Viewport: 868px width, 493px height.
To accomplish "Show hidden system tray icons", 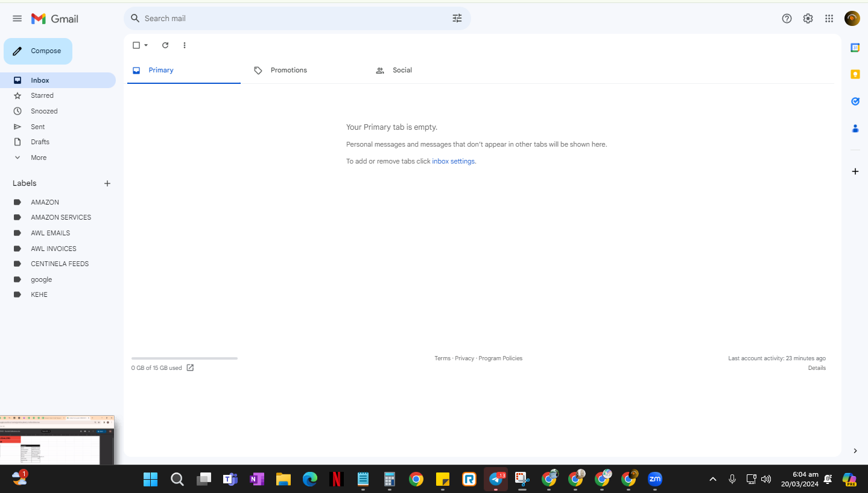I will (x=713, y=479).
